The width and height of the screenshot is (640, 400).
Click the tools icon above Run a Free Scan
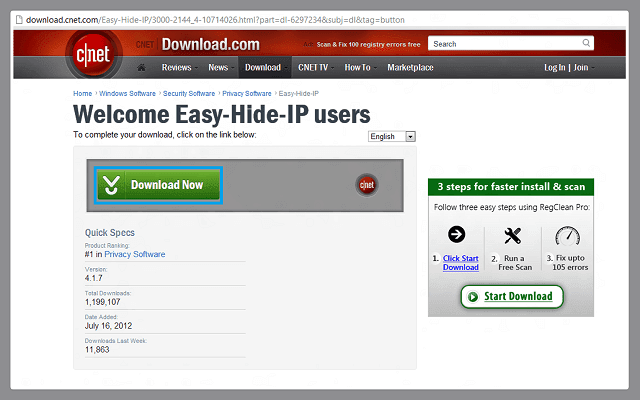point(512,236)
